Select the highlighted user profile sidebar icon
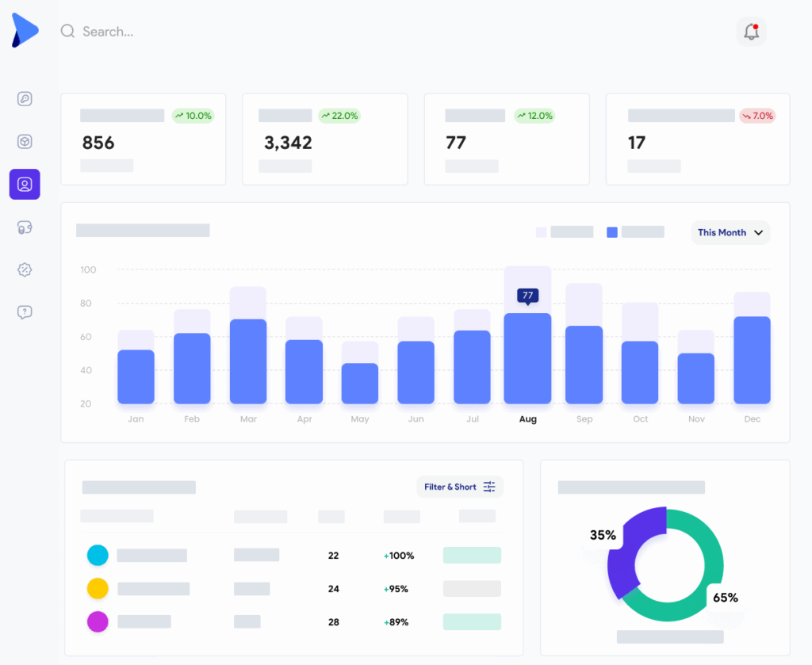 25,185
